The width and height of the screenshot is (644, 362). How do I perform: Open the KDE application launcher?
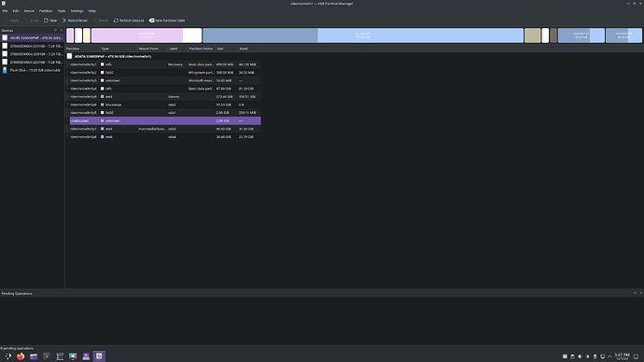pyautogui.click(x=7, y=356)
